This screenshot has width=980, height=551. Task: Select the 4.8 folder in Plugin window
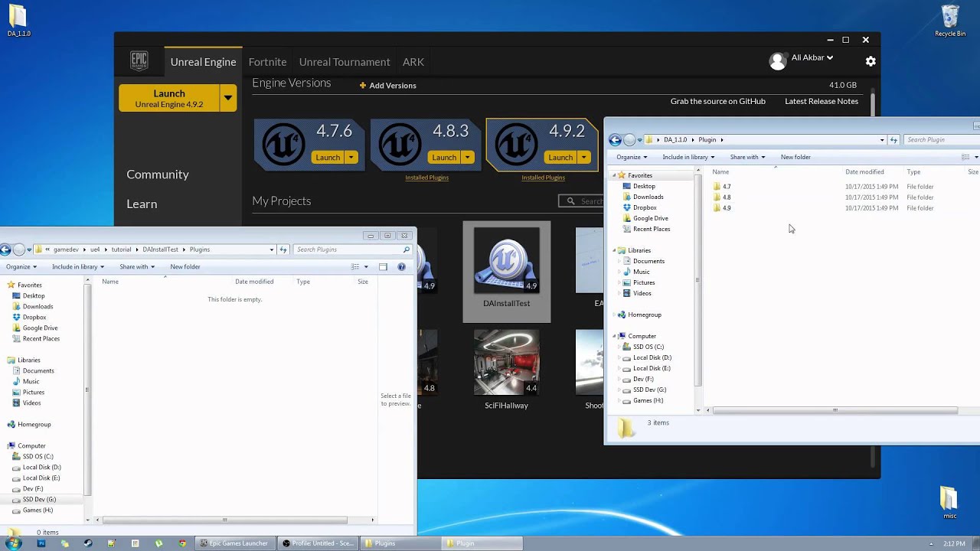[x=722, y=197]
